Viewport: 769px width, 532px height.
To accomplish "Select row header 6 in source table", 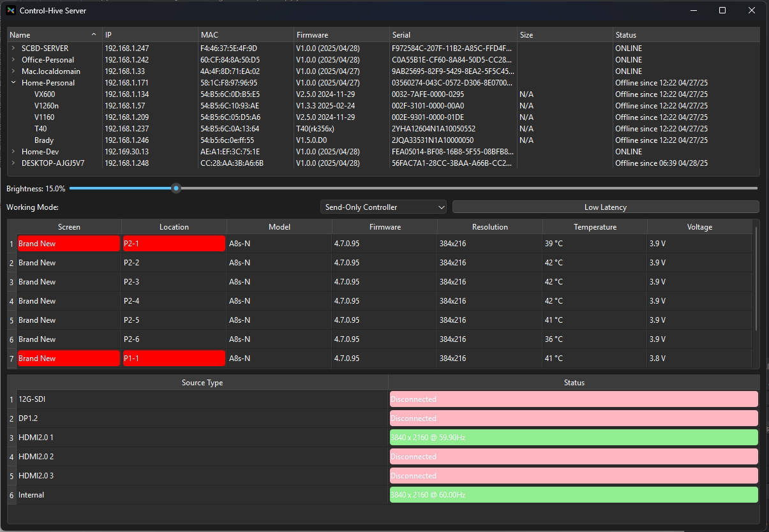I will coord(11,495).
